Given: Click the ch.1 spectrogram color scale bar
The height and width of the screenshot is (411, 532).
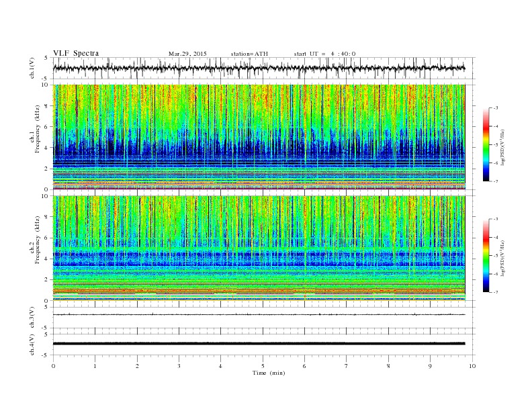Looking at the screenshot, I should tap(486, 144).
